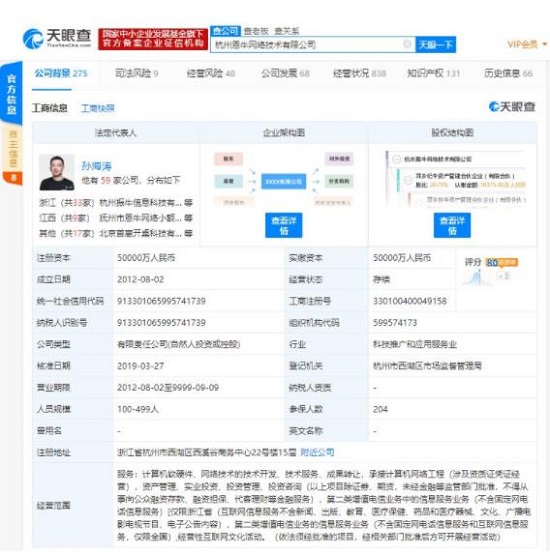Image resolution: width=550 pixels, height=554 pixels.
Task: Clear the search box with the X icon
Action: point(407,44)
